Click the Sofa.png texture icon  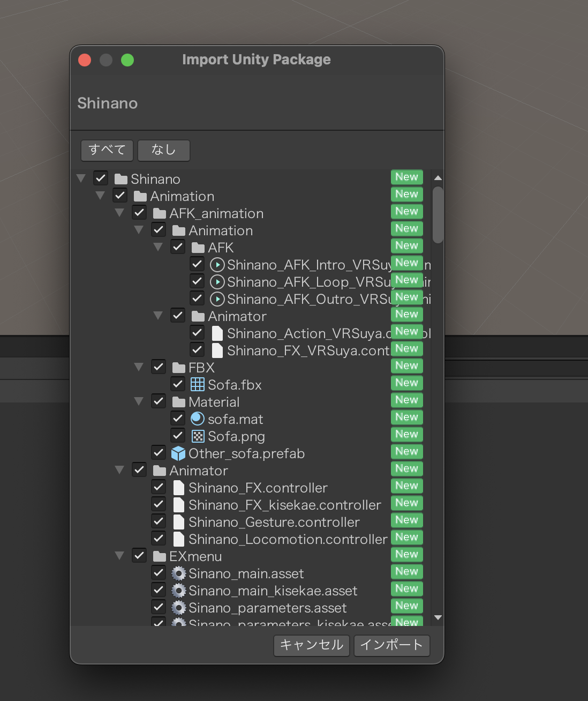tap(198, 436)
